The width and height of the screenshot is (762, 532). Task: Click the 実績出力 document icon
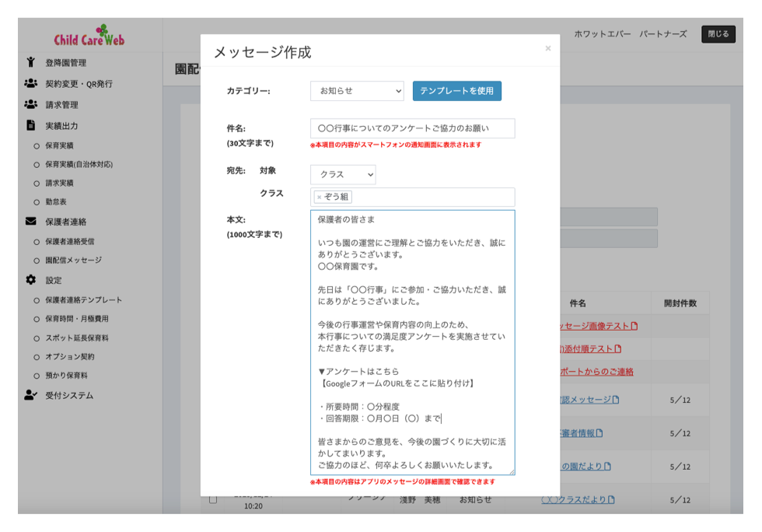tap(31, 125)
